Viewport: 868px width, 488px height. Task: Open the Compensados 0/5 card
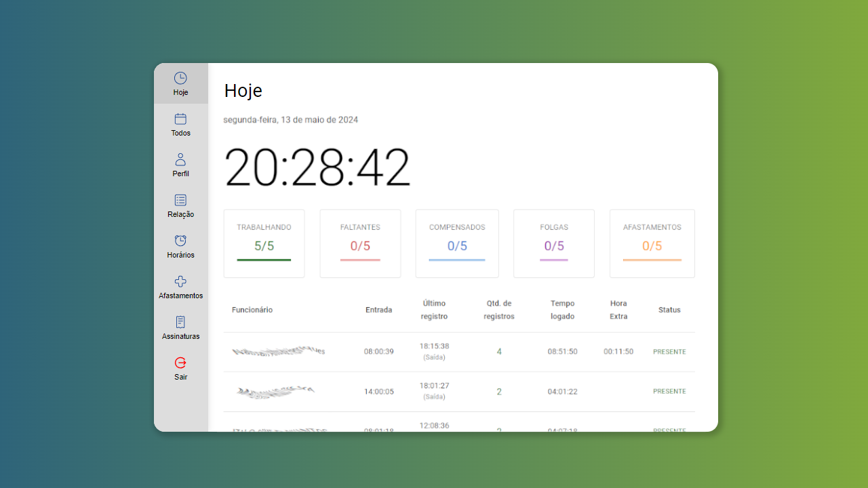[457, 243]
